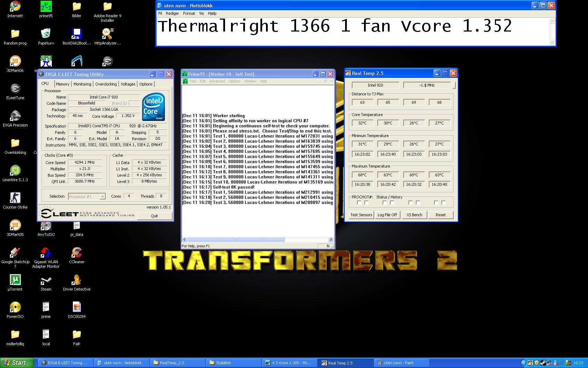Viewport: 588px width, 368px height.
Task: Open BootDisk2Boot floppy shortcut icon
Action: 77,37
